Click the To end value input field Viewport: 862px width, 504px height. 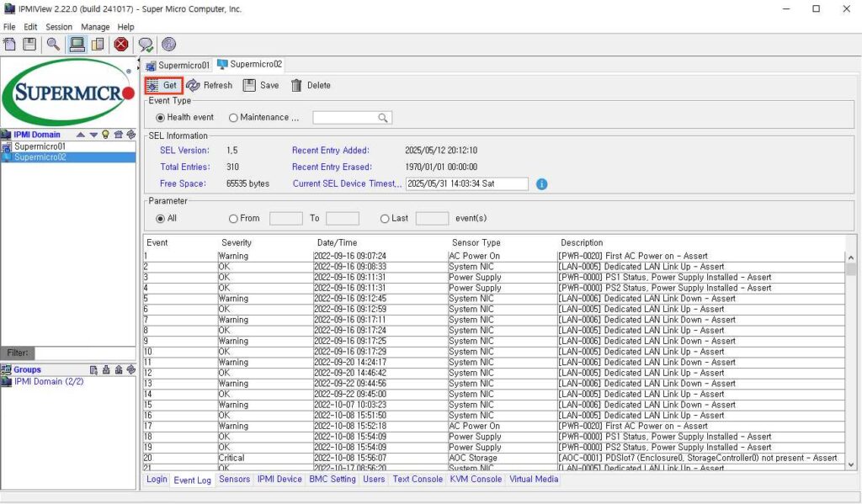343,219
